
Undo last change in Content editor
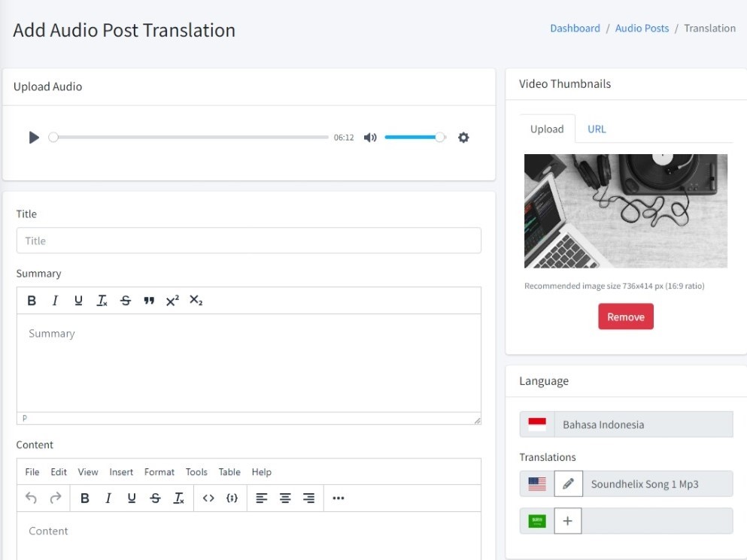31,498
